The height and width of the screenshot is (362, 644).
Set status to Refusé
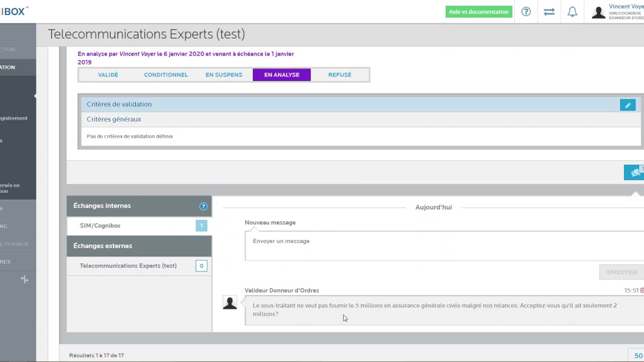340,75
